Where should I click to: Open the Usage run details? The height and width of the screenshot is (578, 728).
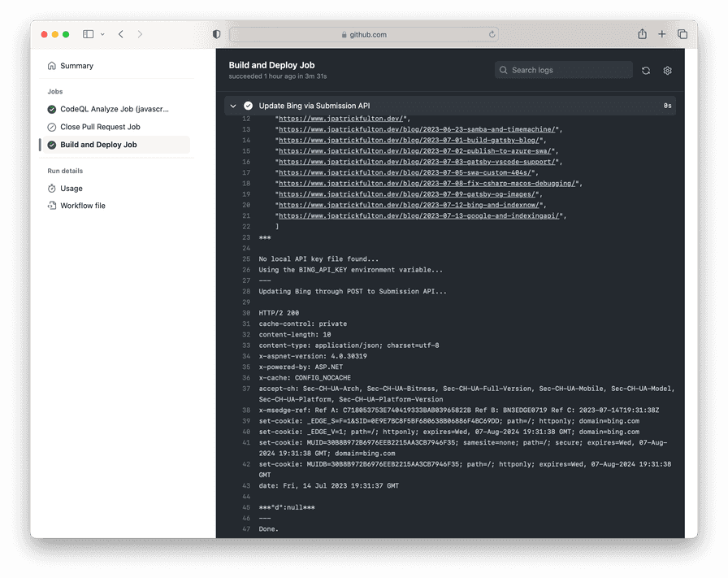click(71, 189)
